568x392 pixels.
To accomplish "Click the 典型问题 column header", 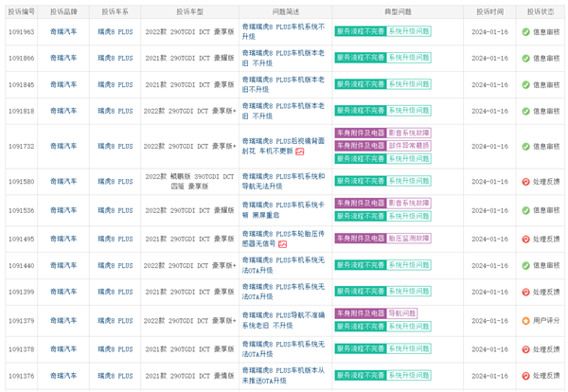I will (398, 12).
